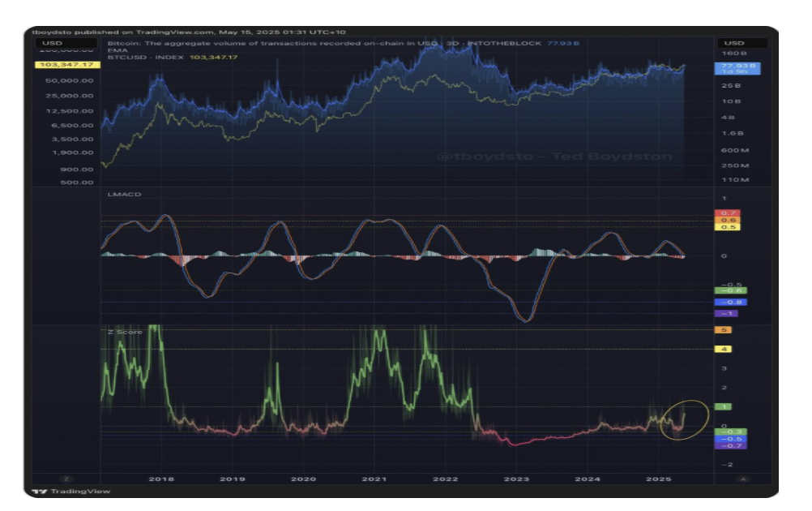Click the green 1 level label in Z Score
The image size is (812, 511).
tap(723, 407)
